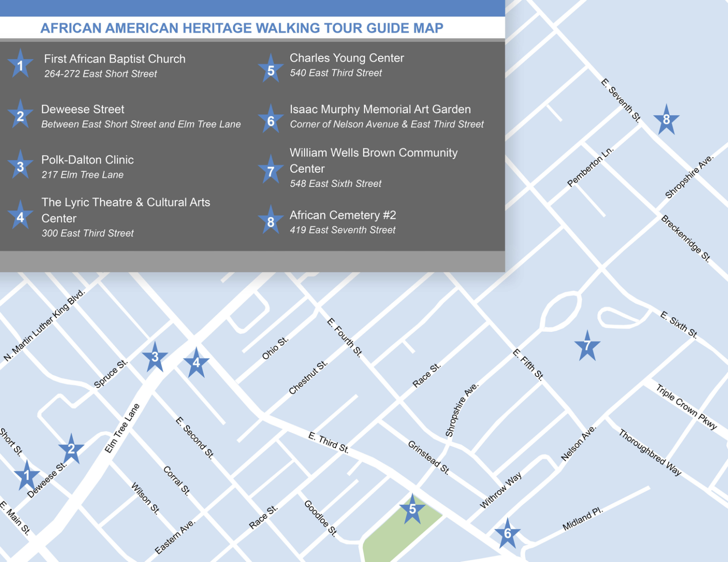
Task: Click the 'Ohio St.' street label
Action: coord(275,348)
